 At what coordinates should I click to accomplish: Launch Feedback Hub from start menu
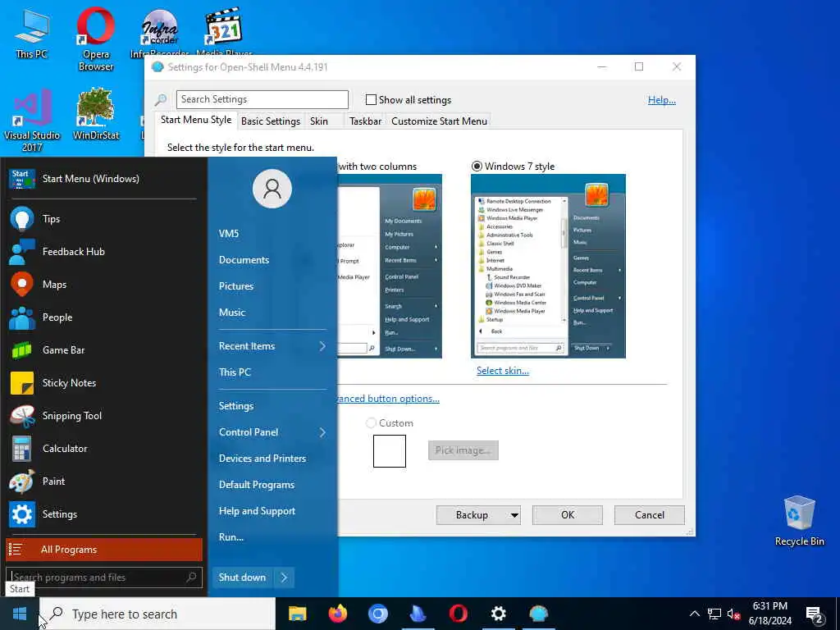(102, 251)
